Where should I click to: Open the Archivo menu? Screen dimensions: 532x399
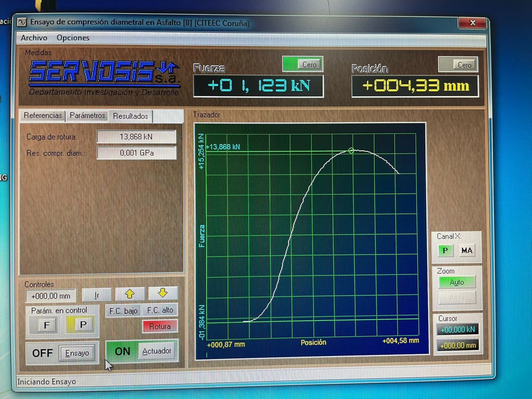coord(34,38)
